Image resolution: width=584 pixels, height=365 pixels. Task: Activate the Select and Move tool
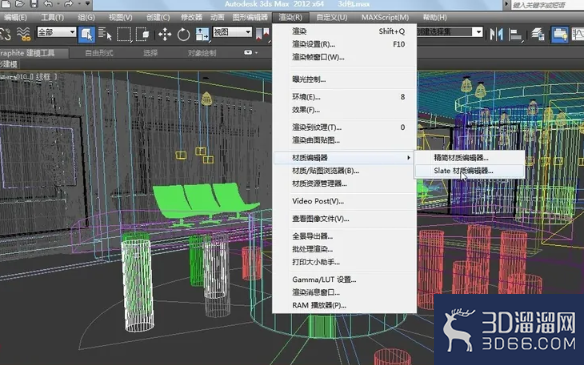coord(165,34)
